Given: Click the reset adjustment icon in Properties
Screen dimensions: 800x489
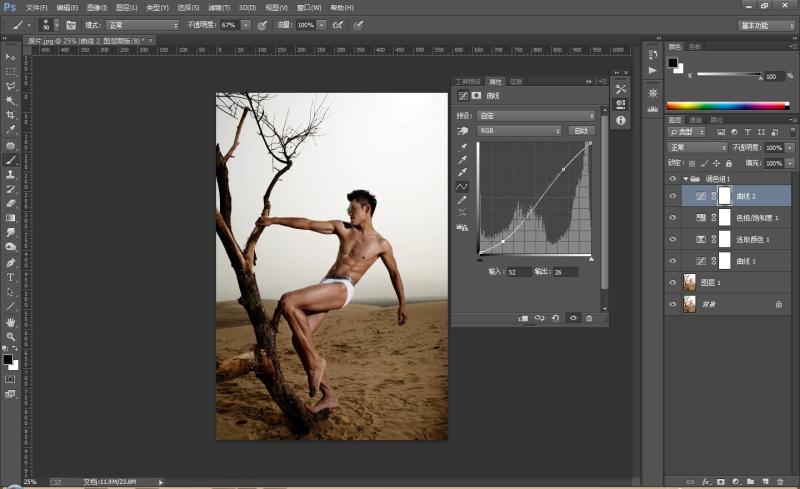Looking at the screenshot, I should [556, 318].
